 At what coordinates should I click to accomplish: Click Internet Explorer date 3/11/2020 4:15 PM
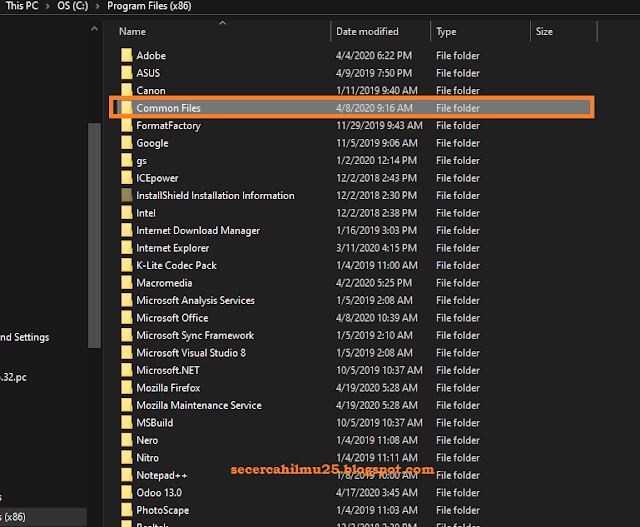click(376, 248)
